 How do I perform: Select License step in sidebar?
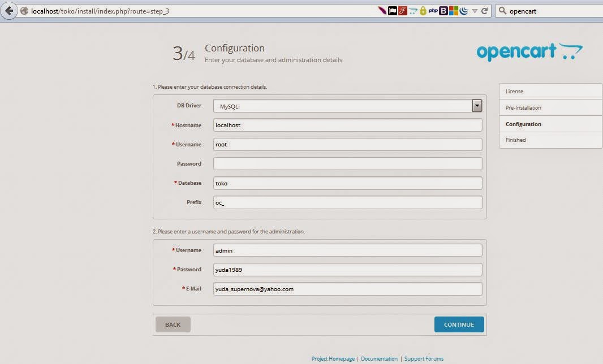coord(550,92)
